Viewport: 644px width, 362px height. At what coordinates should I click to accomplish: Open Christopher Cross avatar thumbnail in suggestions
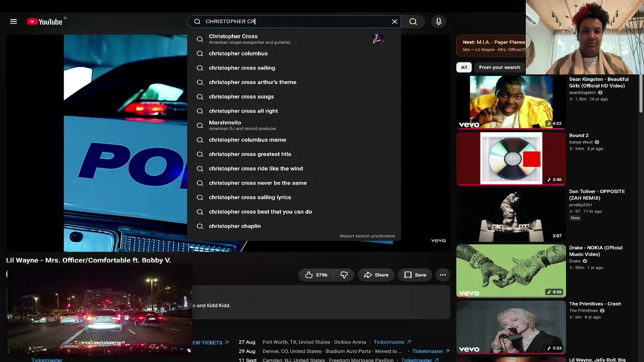[x=378, y=39]
